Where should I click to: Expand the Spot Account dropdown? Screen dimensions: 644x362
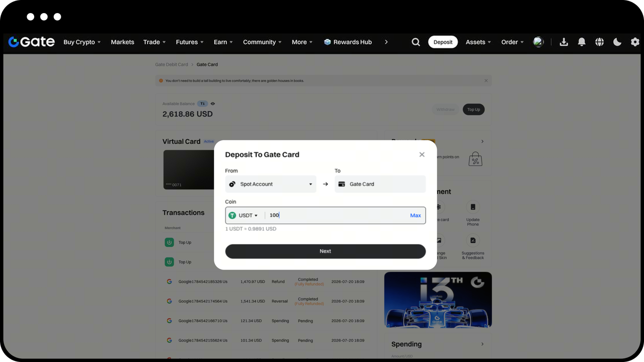tap(271, 184)
